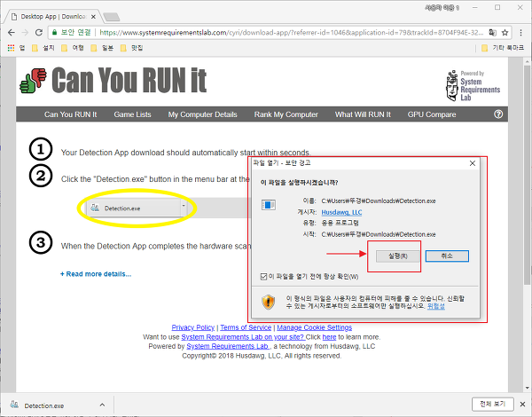Open a new browser tab
Viewport: 532px width, 417px height.
pyautogui.click(x=112, y=17)
